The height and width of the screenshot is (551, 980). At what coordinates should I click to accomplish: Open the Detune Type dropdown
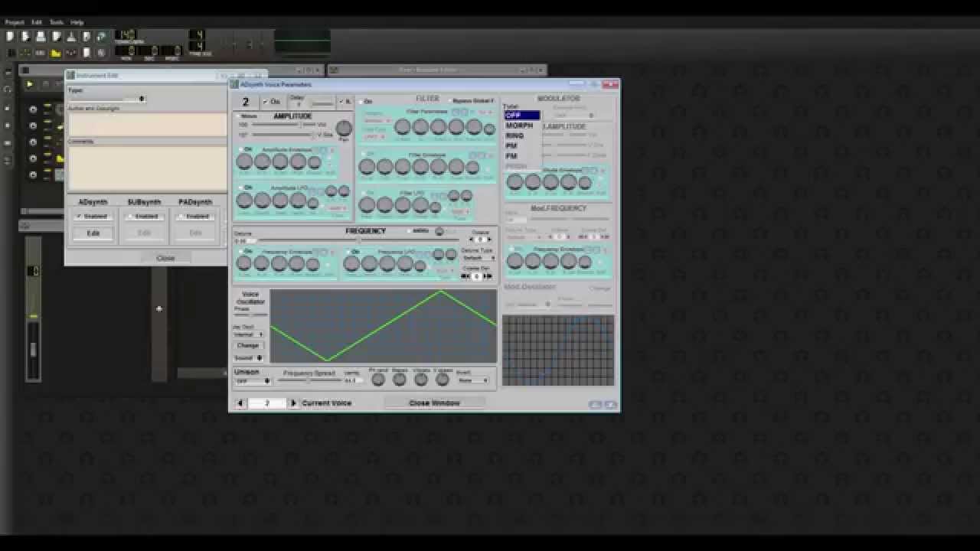pyautogui.click(x=479, y=258)
